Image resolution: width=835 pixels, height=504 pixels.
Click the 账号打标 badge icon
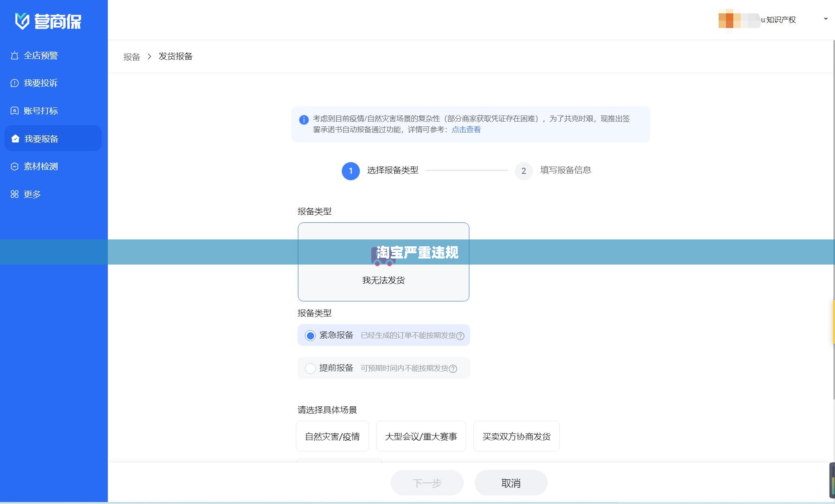[15, 111]
